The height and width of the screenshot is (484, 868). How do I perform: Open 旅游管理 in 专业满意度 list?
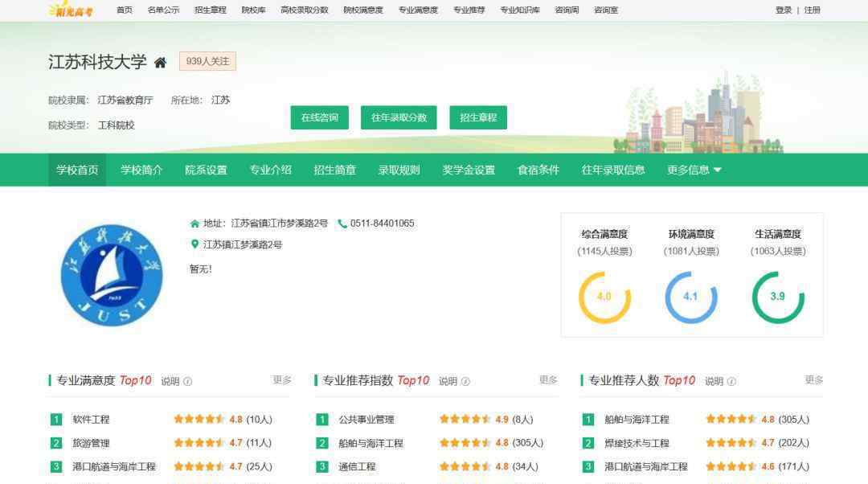[x=91, y=443]
